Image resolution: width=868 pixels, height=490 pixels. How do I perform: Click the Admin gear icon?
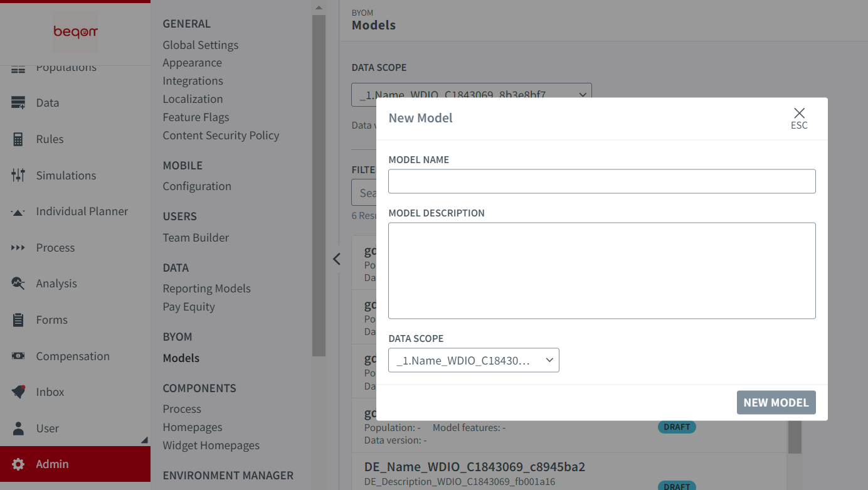18,464
